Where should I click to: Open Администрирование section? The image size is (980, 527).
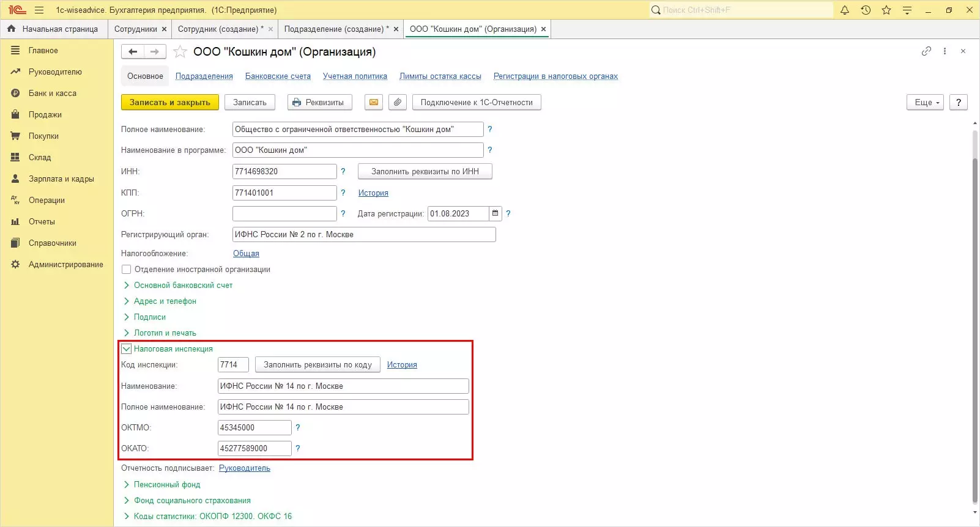pos(65,265)
